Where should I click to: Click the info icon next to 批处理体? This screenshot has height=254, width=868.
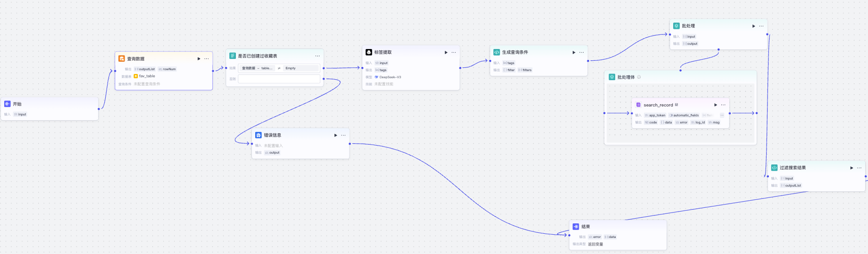click(639, 77)
